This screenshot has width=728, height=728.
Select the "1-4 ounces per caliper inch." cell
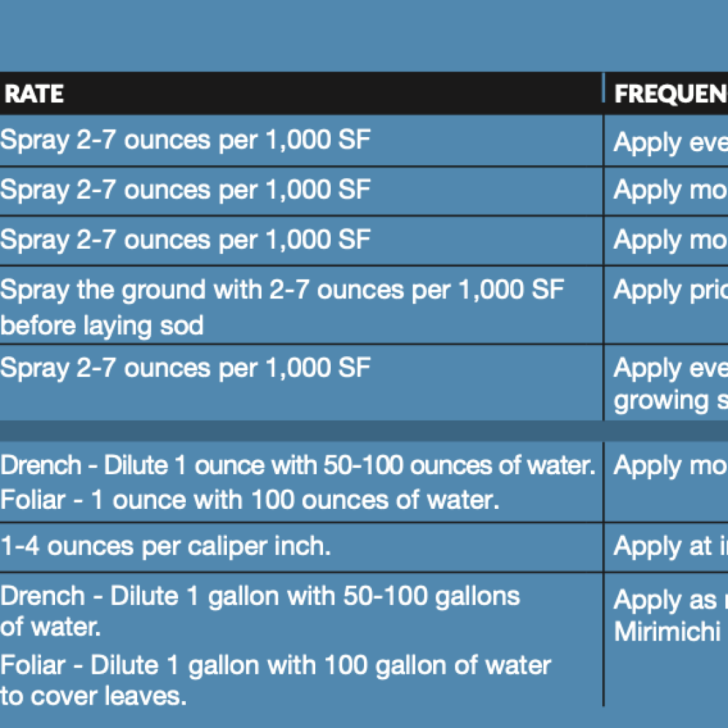165,546
